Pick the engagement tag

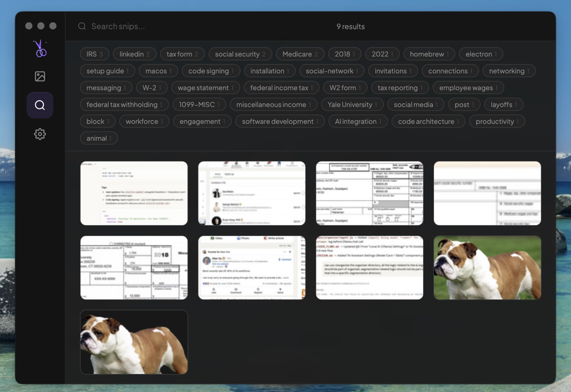click(202, 122)
